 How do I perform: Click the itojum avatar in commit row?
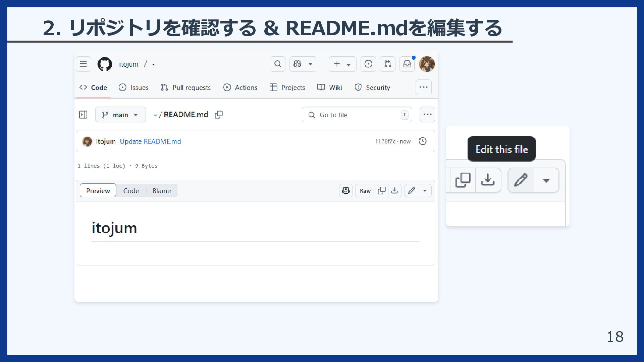[87, 141]
